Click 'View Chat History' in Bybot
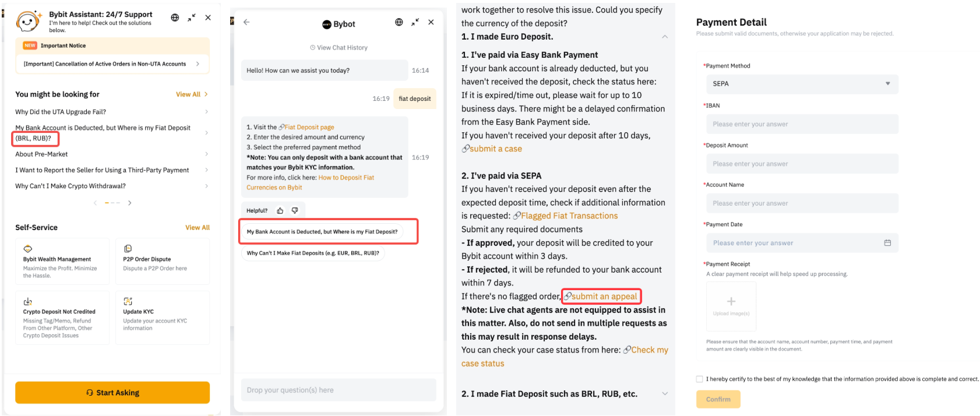The image size is (980, 416). click(x=339, y=48)
